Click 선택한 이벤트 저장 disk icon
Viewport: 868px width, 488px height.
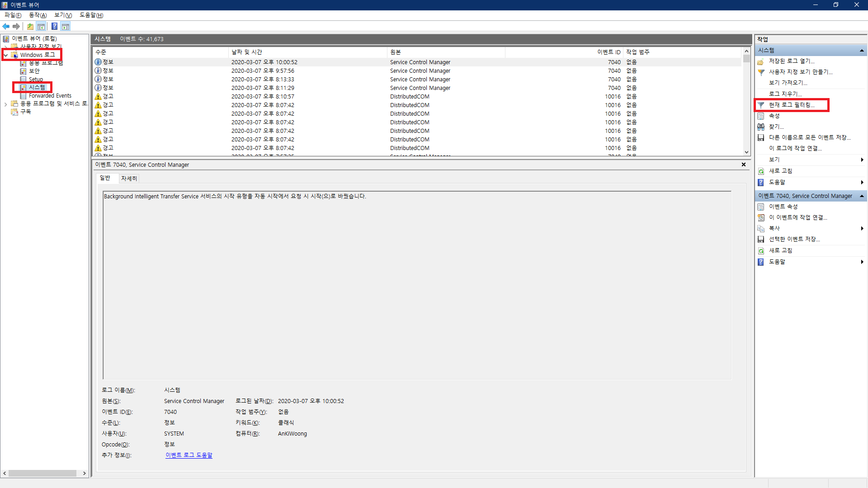[761, 239]
